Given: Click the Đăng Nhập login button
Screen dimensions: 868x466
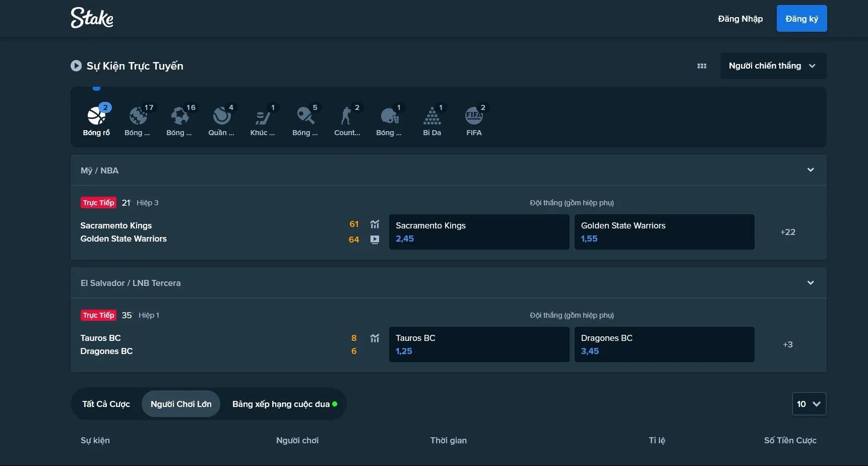Looking at the screenshot, I should point(740,19).
